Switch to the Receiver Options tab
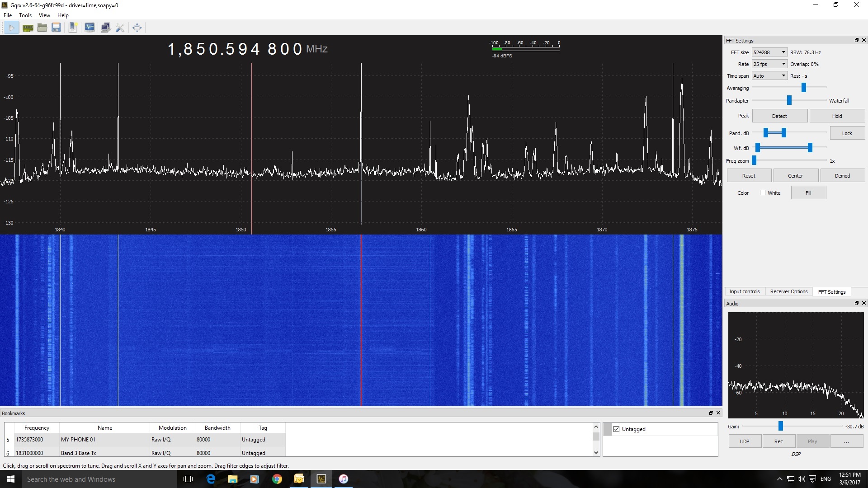Screen dimensions: 868x488 pyautogui.click(x=788, y=291)
